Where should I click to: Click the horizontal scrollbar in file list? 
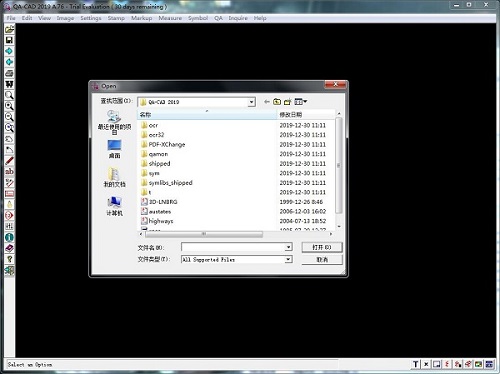pos(236,234)
